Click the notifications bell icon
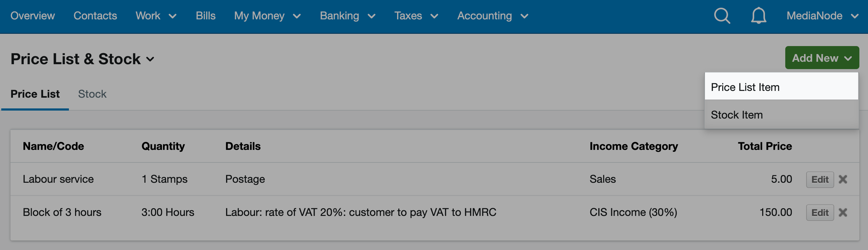 click(759, 16)
